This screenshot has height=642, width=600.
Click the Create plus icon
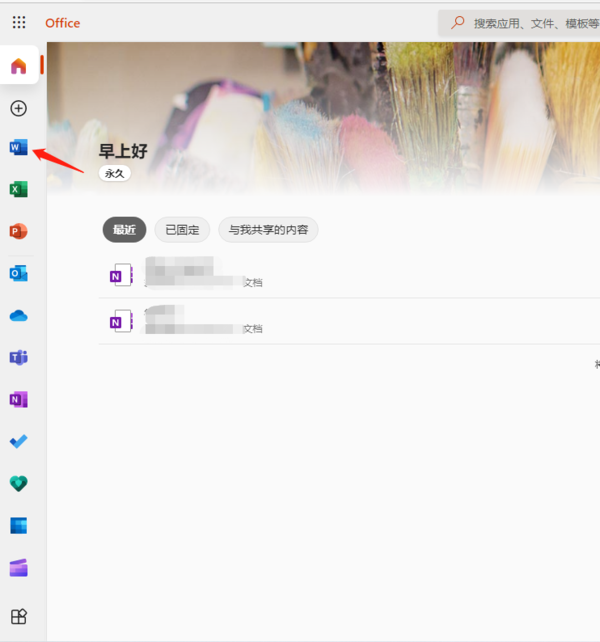pos(18,109)
